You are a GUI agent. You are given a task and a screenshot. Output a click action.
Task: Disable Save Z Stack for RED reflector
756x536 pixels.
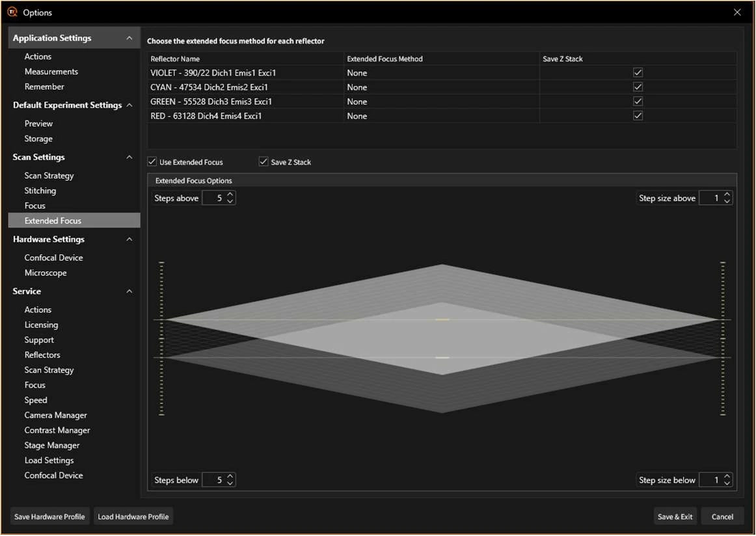point(638,116)
